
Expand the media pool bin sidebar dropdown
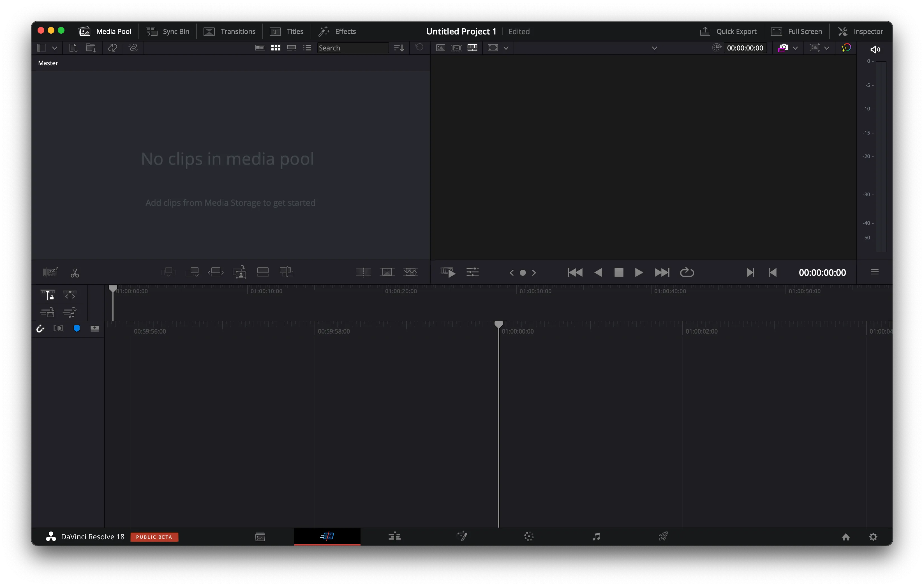54,48
